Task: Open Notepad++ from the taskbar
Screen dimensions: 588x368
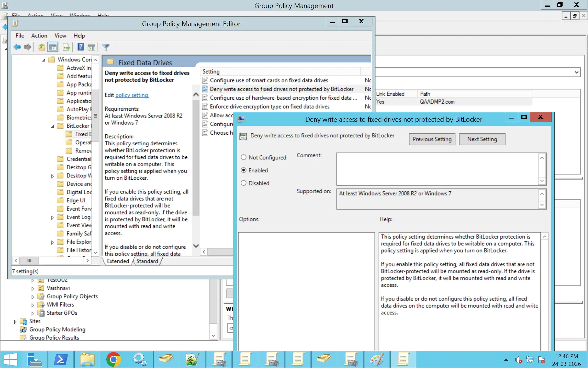Action: [x=192, y=359]
